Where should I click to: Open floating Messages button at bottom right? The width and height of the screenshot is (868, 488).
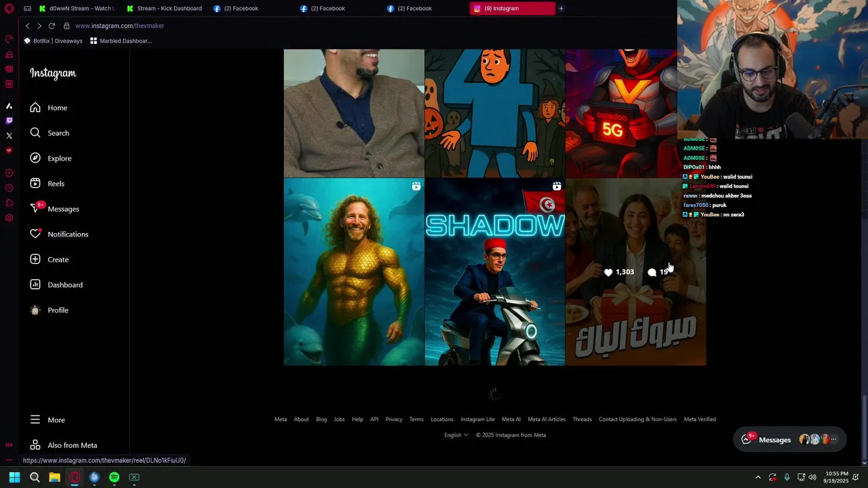tap(790, 440)
